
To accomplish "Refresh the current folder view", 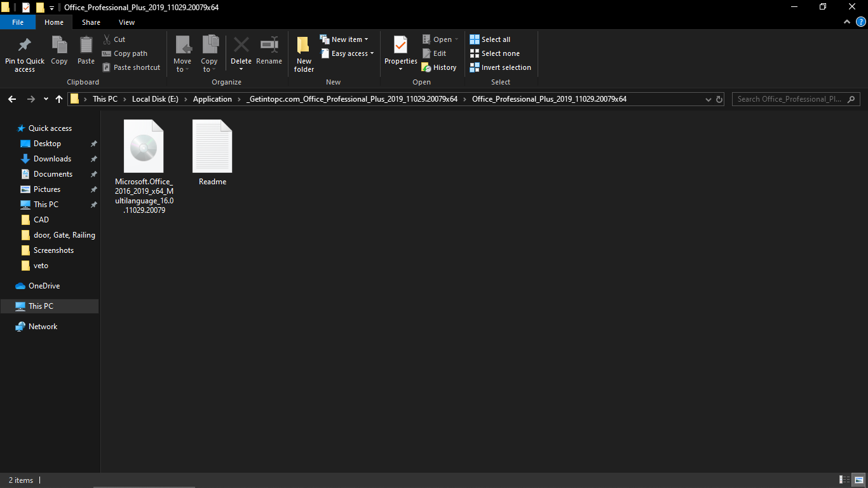I will (x=719, y=99).
